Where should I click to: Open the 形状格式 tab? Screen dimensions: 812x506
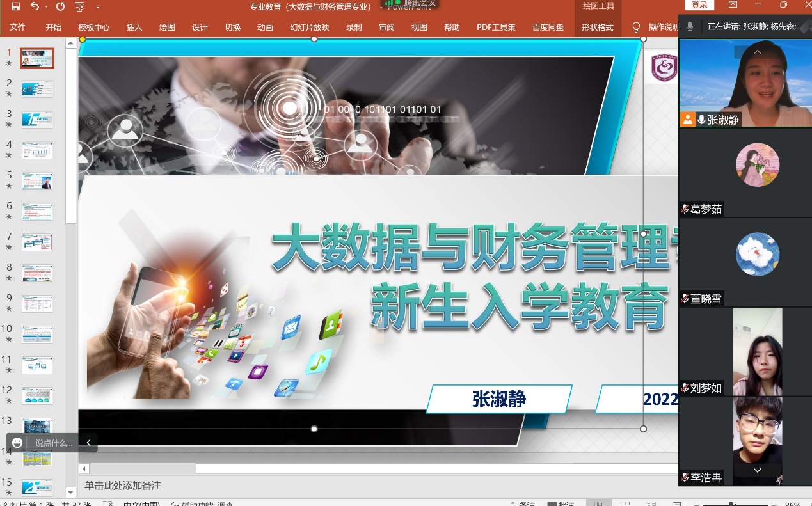[597, 28]
